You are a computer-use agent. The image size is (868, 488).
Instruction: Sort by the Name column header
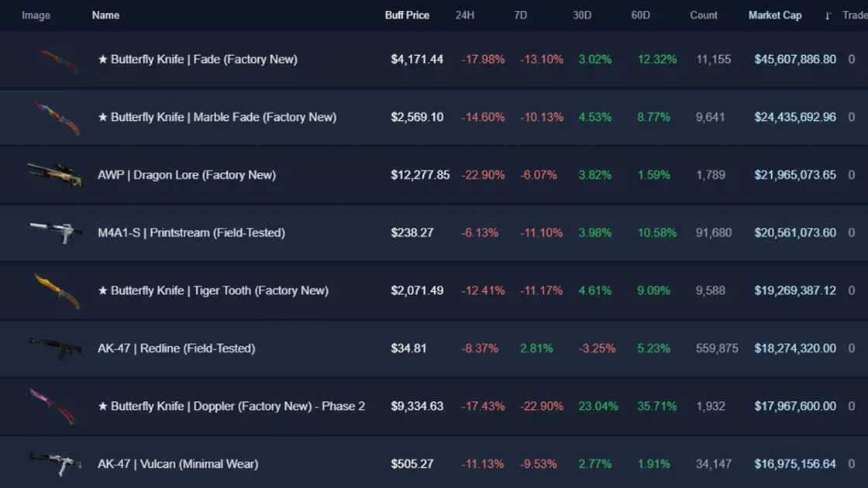105,15
